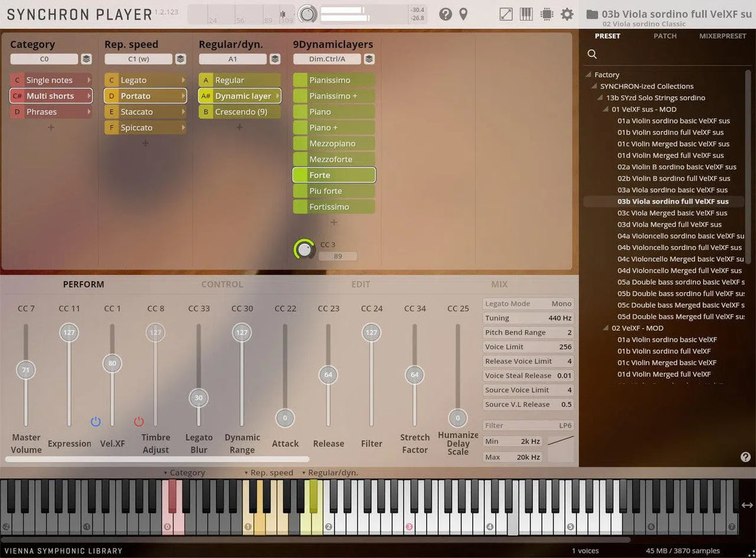
Task: Collapse the 01 VelXF sus - MOD folder
Action: (x=608, y=110)
